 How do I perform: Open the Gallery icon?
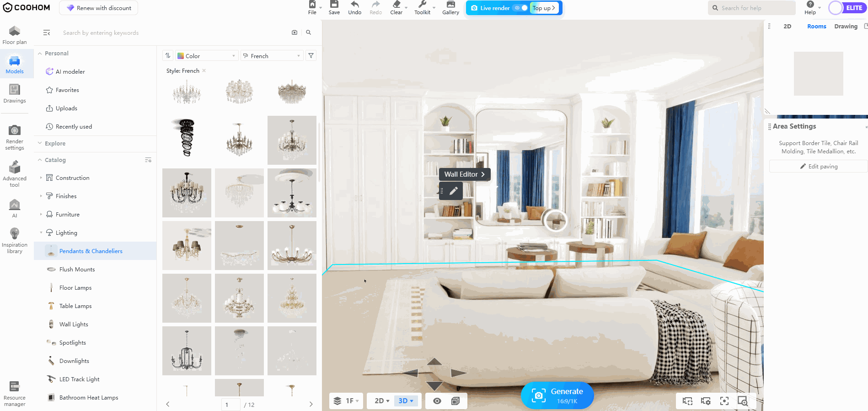[450, 8]
